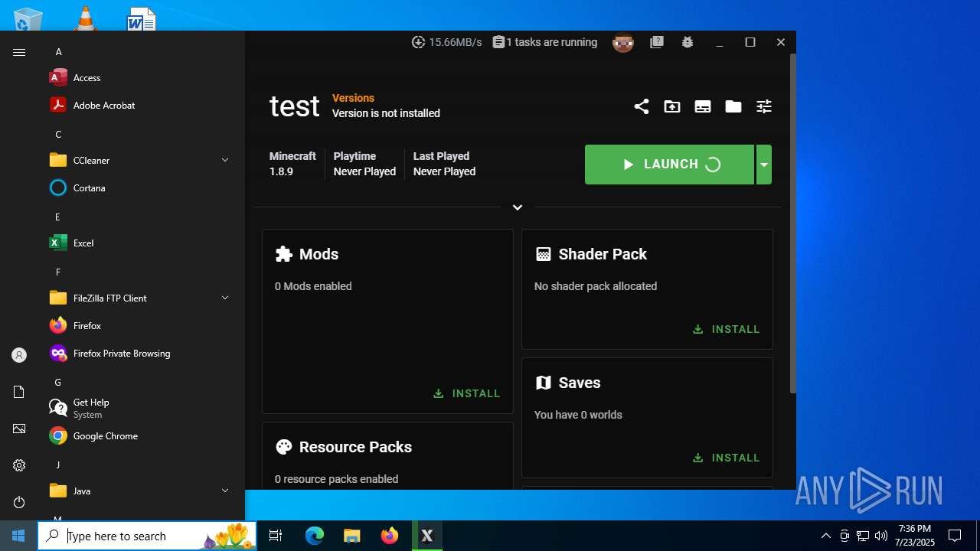Click the user account icon
The image size is (980, 551).
[19, 355]
